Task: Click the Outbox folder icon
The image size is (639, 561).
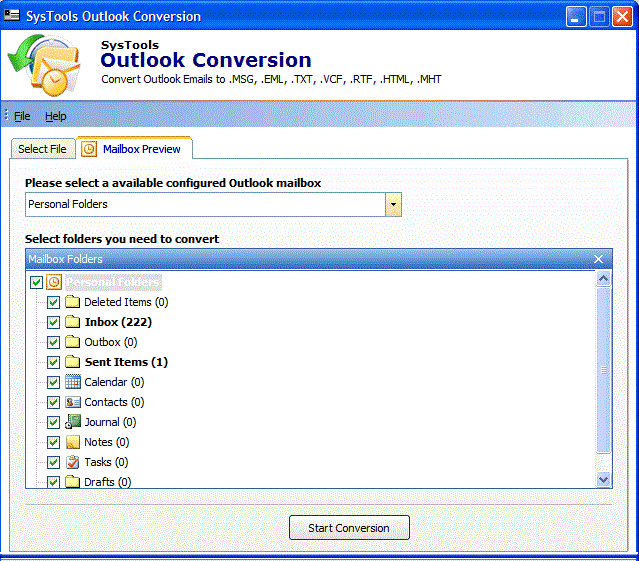Action: point(73,342)
